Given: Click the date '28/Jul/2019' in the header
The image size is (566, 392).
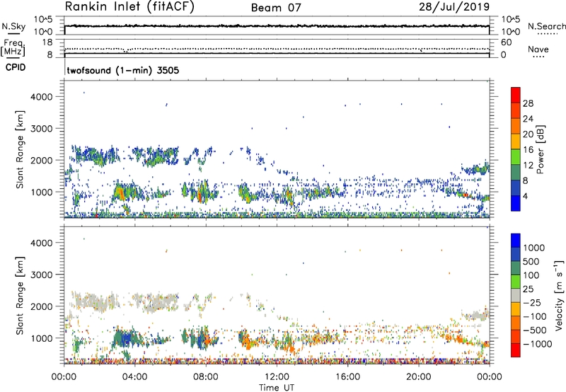Looking at the screenshot, I should coord(454,7).
